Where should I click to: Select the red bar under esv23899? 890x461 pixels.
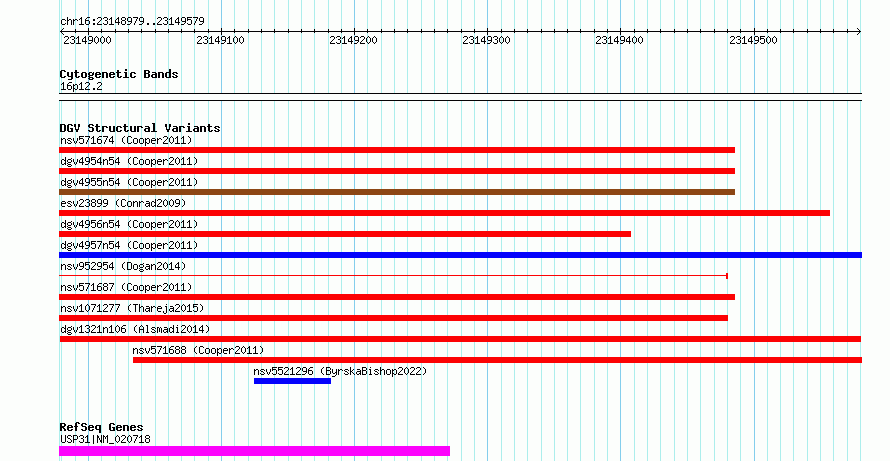click(444, 213)
